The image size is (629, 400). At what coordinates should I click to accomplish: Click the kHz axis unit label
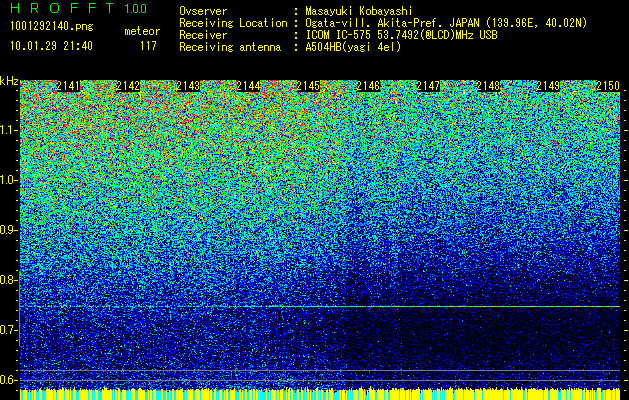click(9, 81)
